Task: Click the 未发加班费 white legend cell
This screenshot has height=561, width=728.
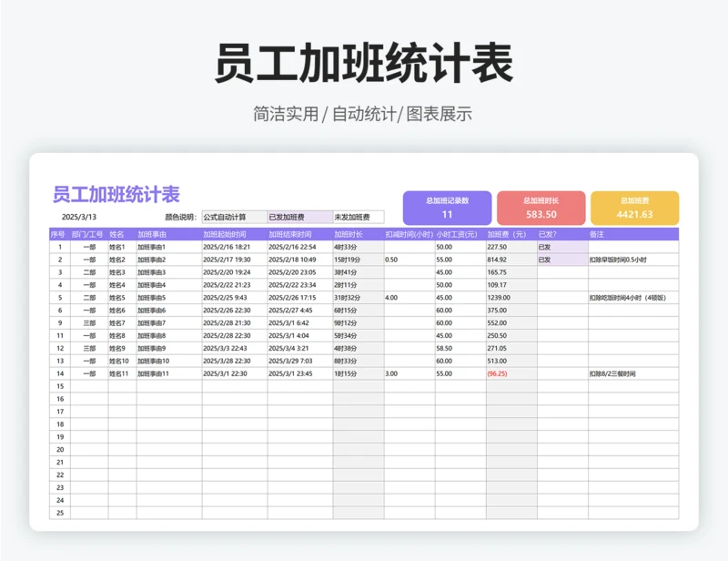Action: click(x=359, y=217)
